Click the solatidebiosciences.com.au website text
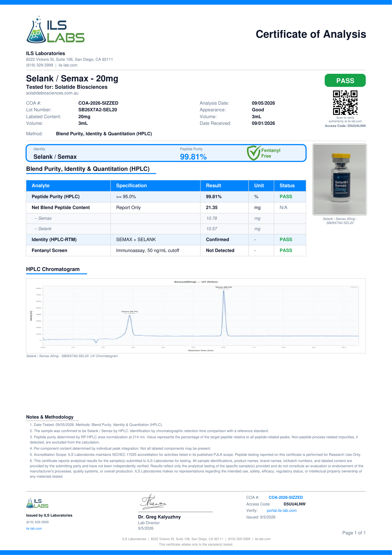 tap(52, 93)
